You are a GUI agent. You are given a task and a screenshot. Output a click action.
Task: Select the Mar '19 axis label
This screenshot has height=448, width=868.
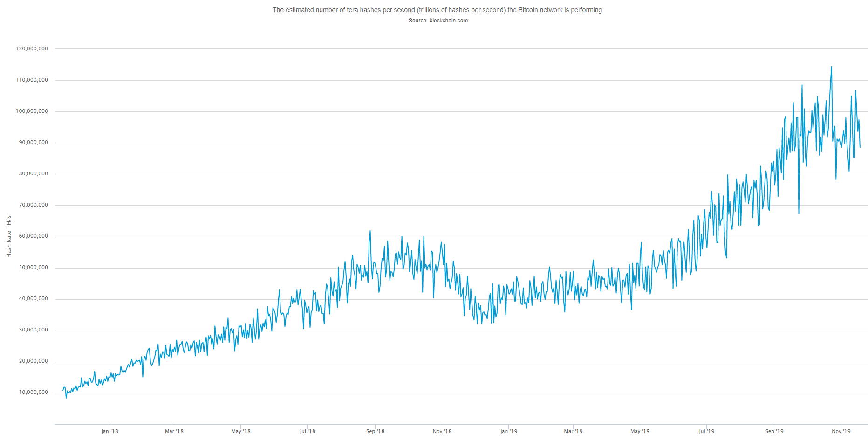point(574,431)
